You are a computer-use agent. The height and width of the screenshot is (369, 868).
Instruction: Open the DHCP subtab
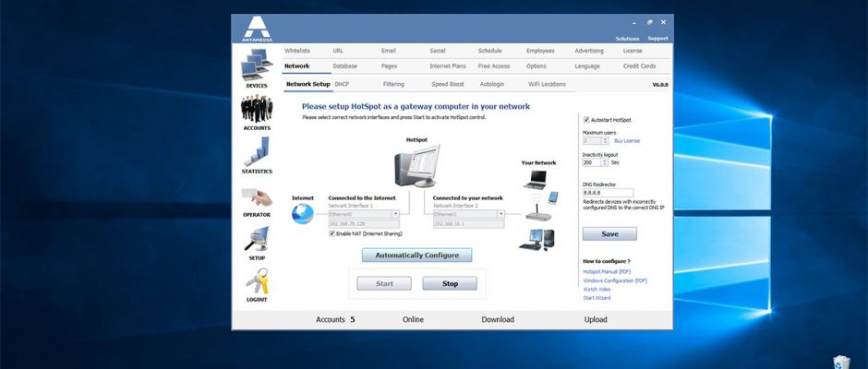pyautogui.click(x=342, y=84)
